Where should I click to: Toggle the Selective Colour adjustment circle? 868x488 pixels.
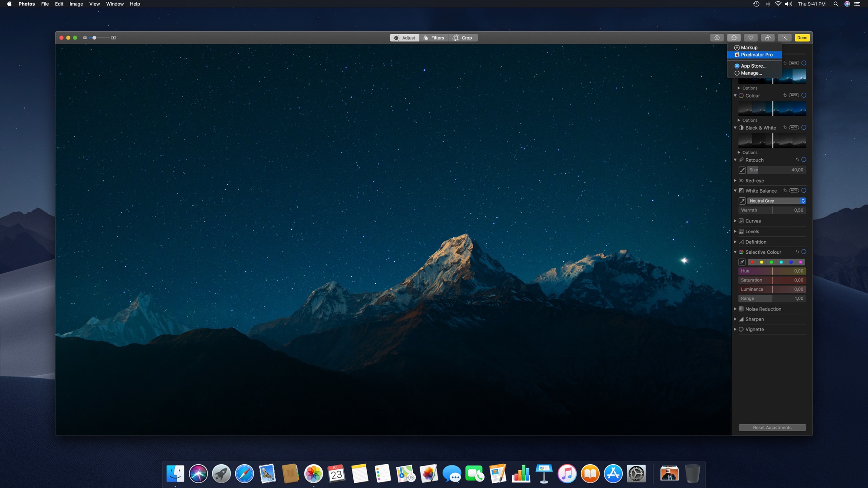click(804, 252)
